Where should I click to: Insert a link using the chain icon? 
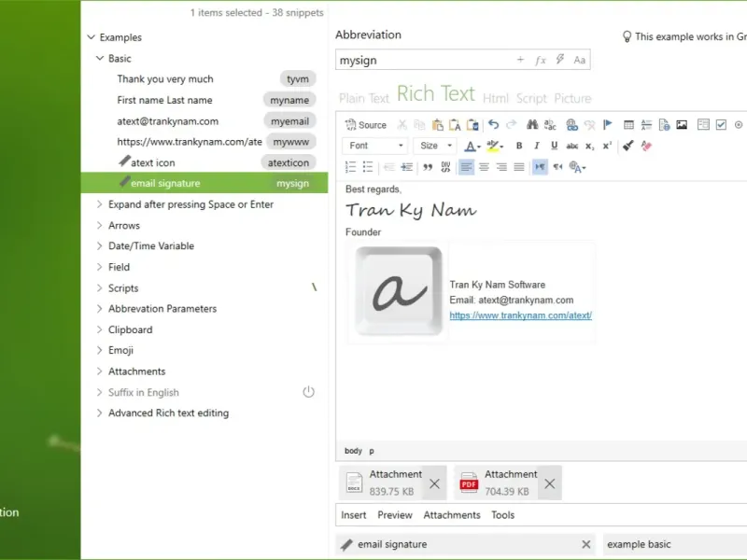(571, 125)
